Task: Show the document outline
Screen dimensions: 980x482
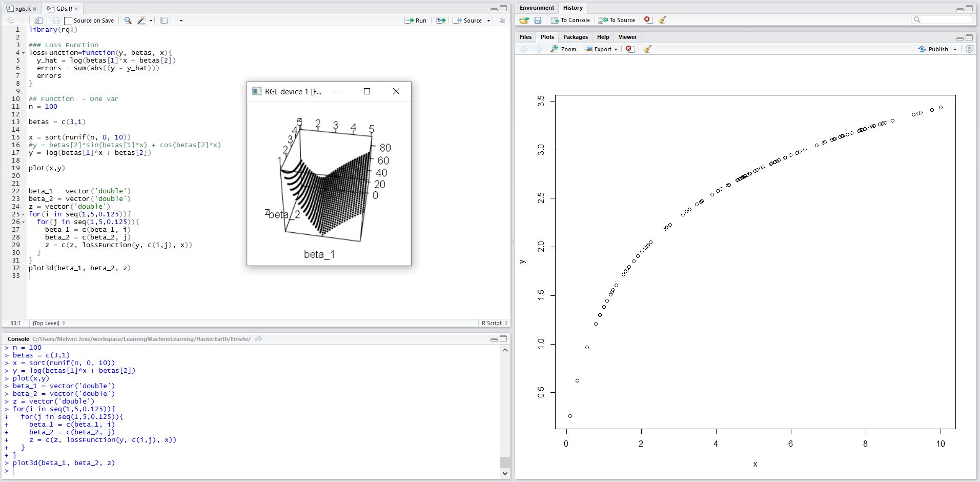Action: click(502, 21)
